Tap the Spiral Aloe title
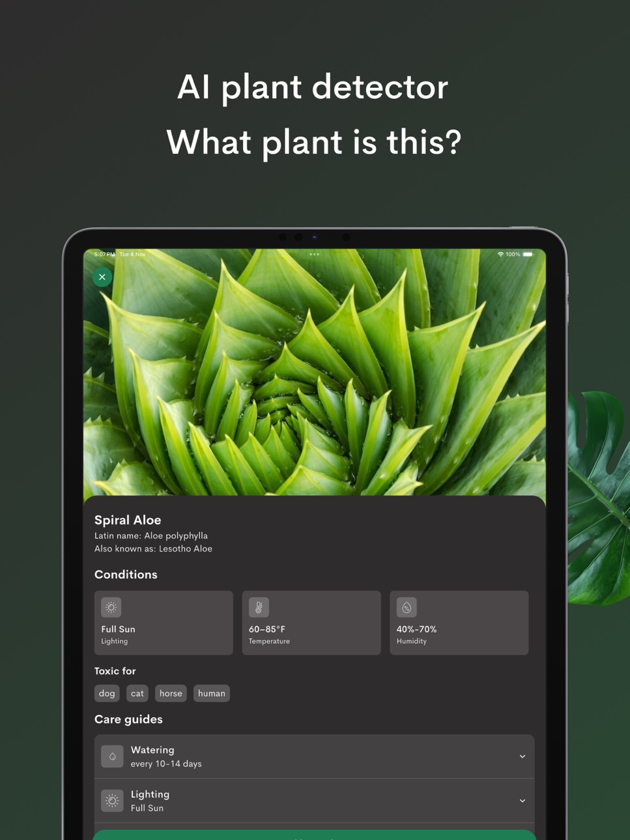Image resolution: width=630 pixels, height=840 pixels. pyautogui.click(x=128, y=520)
